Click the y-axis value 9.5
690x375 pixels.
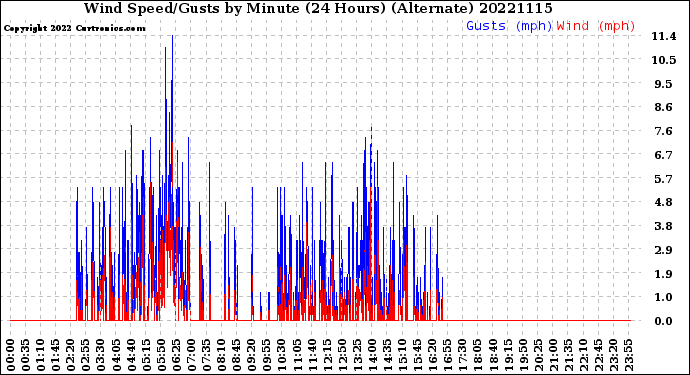coord(664,84)
